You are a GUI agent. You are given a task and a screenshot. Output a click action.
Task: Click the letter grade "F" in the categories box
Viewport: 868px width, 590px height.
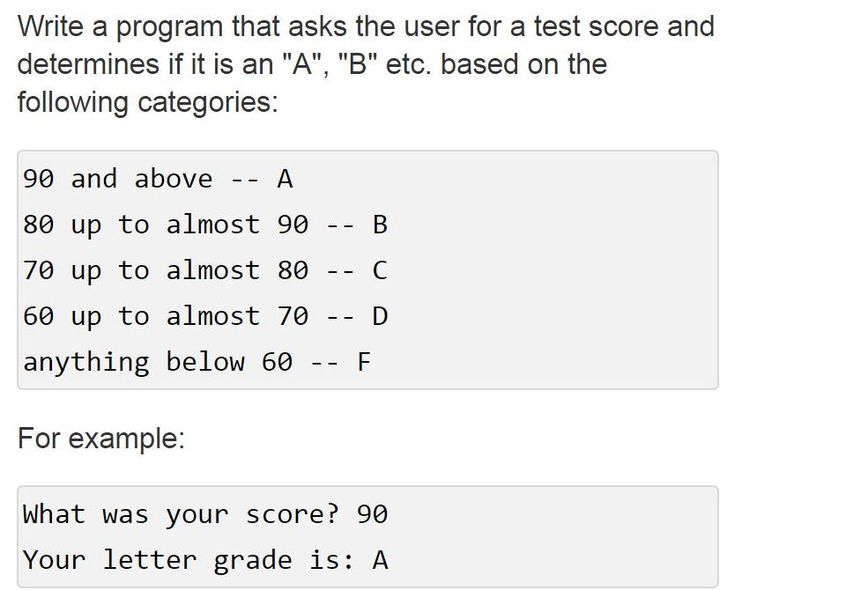[x=363, y=362]
